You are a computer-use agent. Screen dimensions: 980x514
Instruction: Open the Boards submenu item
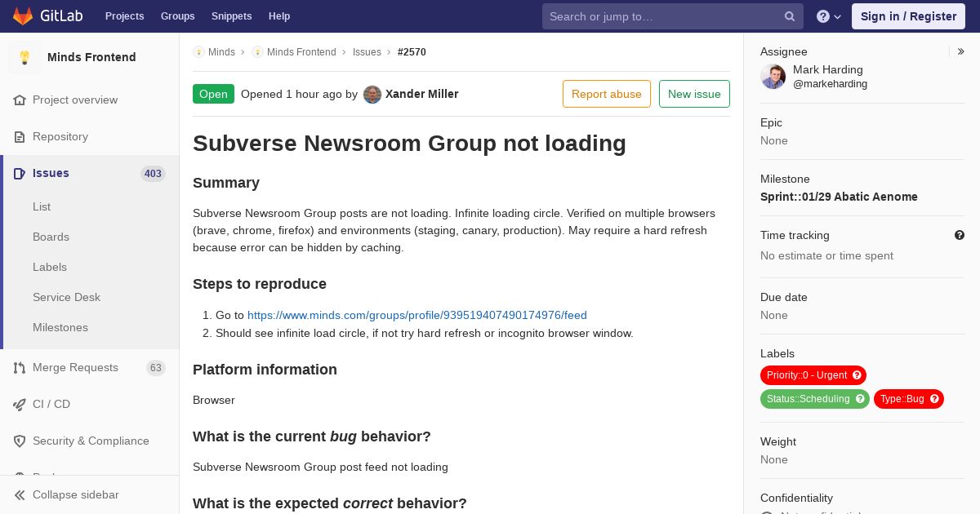tap(90, 237)
